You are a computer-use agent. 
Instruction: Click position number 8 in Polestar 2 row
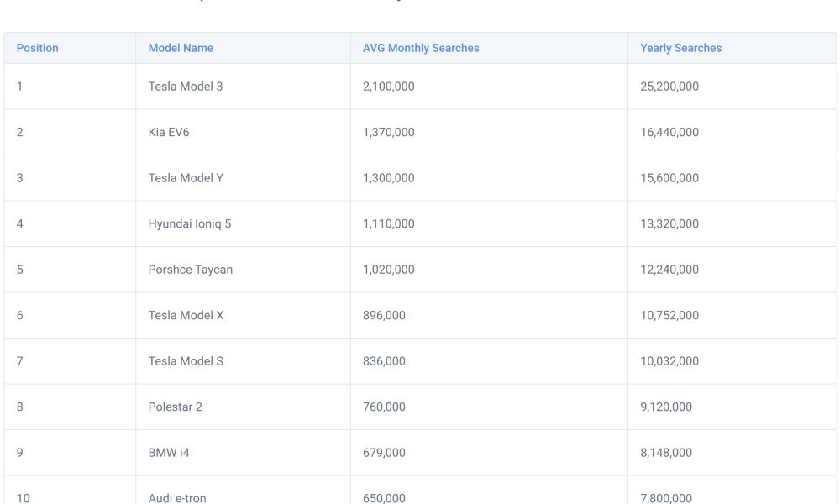click(x=20, y=407)
